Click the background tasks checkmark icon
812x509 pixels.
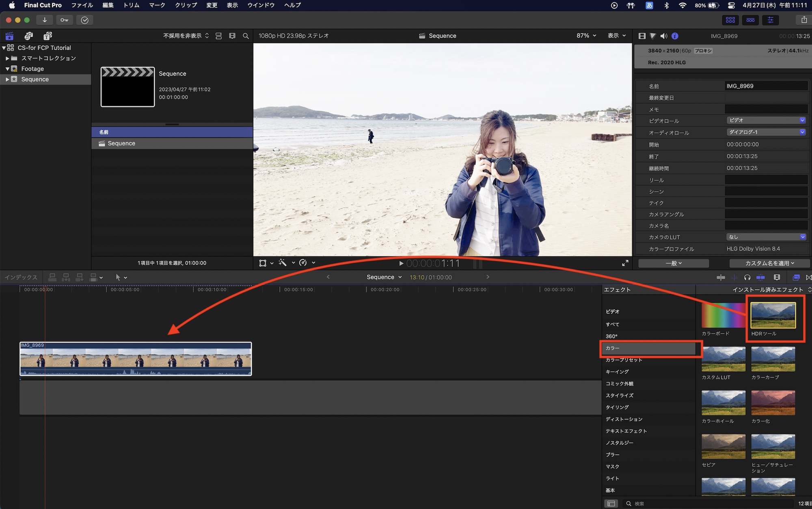84,20
